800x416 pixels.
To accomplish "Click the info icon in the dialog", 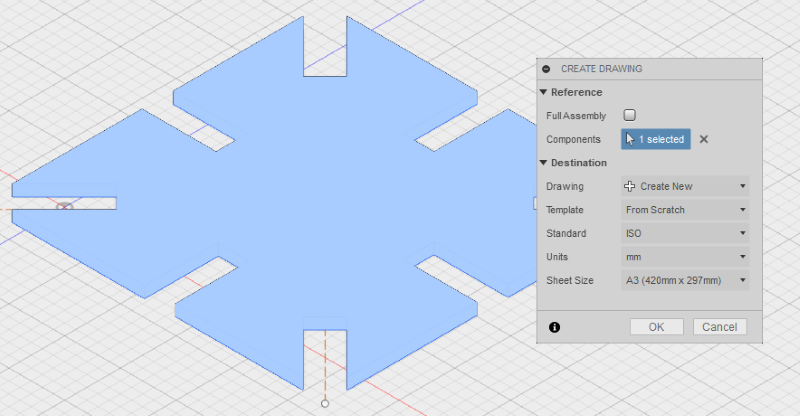I will (555, 327).
